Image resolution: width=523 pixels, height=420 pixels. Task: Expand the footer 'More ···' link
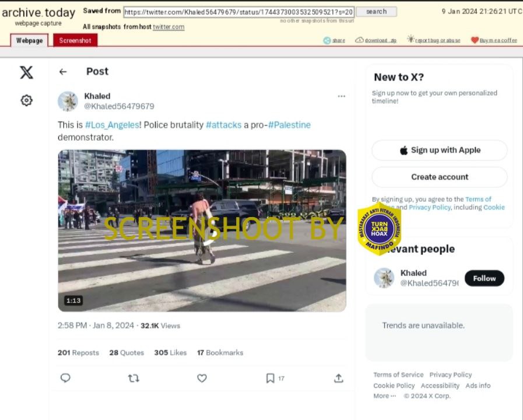(384, 396)
